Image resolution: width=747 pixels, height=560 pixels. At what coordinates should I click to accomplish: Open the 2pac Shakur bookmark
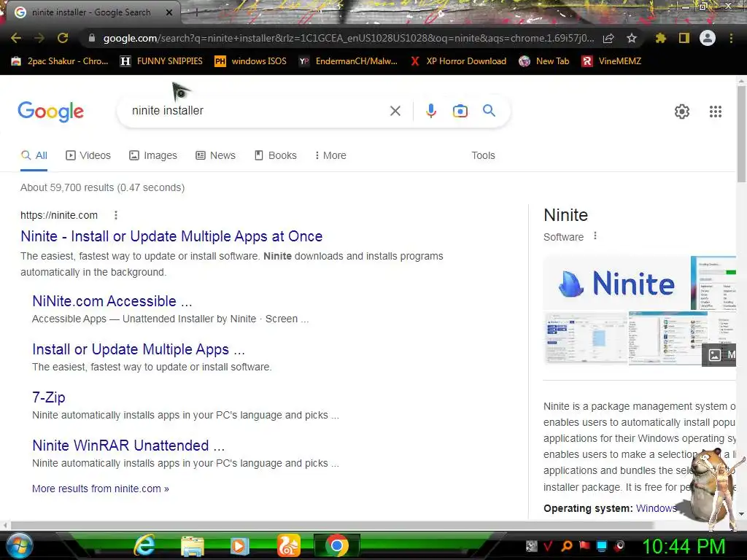pyautogui.click(x=60, y=61)
